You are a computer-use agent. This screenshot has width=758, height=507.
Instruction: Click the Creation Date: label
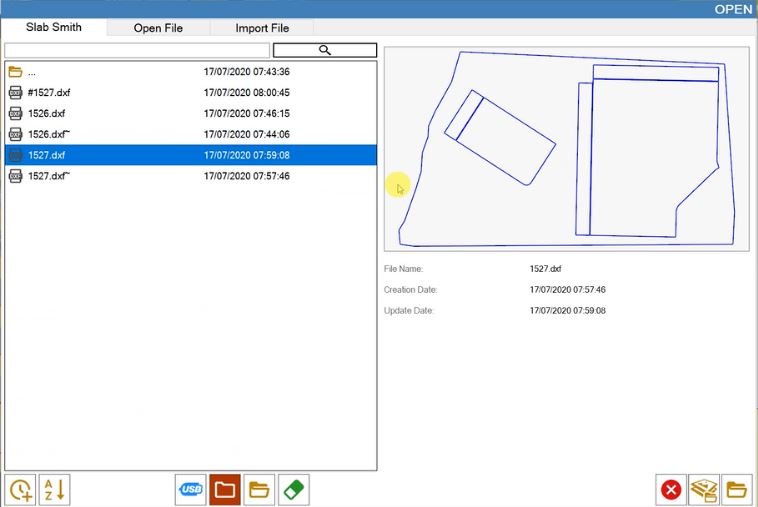[410, 290]
